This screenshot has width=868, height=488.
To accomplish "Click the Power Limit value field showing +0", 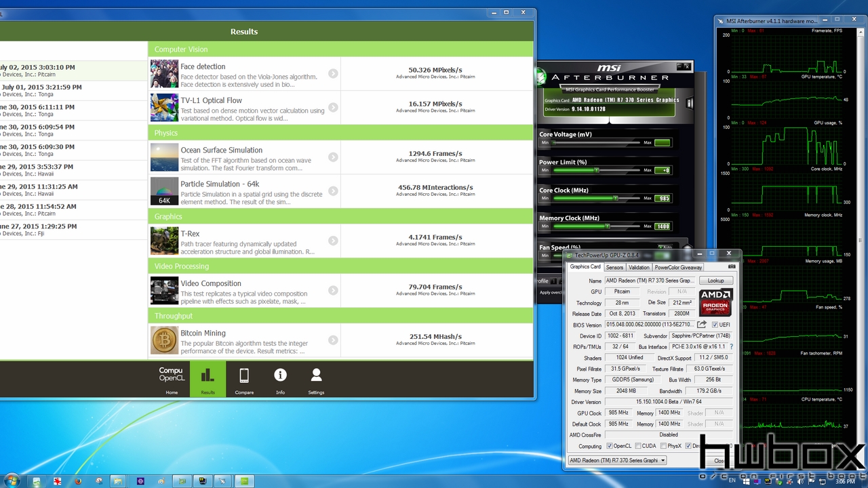I will click(663, 171).
